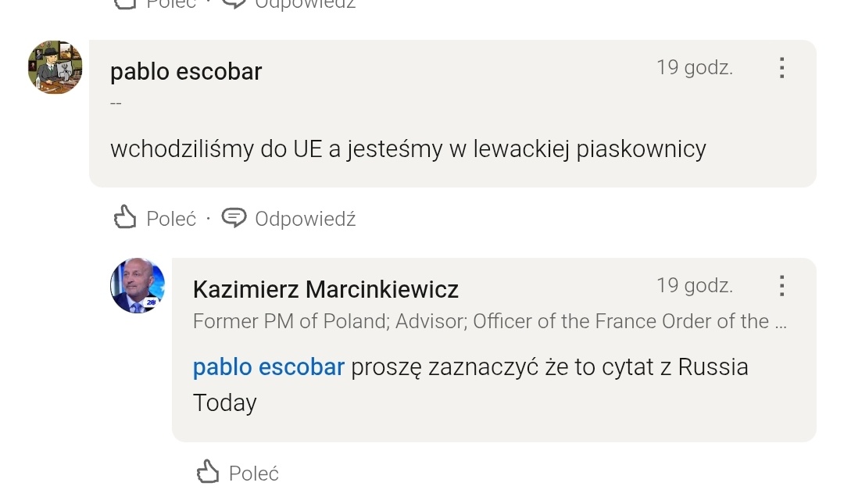Click thumbs-up icon under pablo escobar's comment
Viewport: 844px width, 504px height.
coord(125,218)
